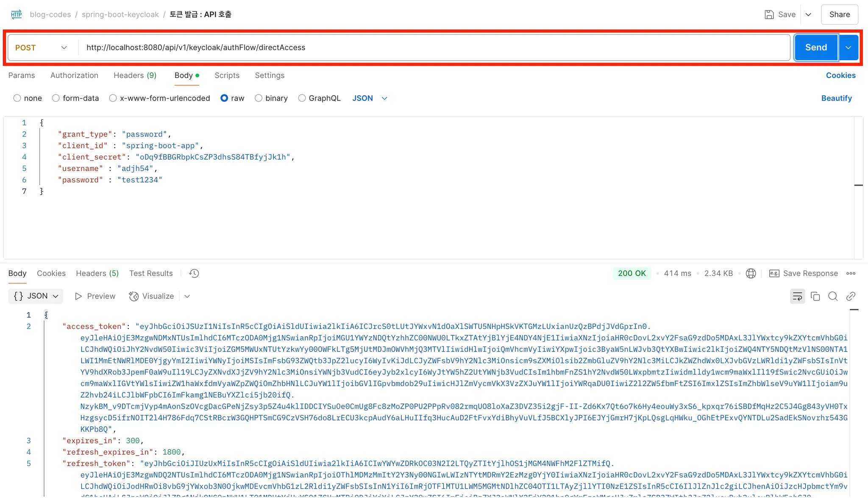Choose the GraphQL body option
The image size is (868, 498).
point(302,98)
